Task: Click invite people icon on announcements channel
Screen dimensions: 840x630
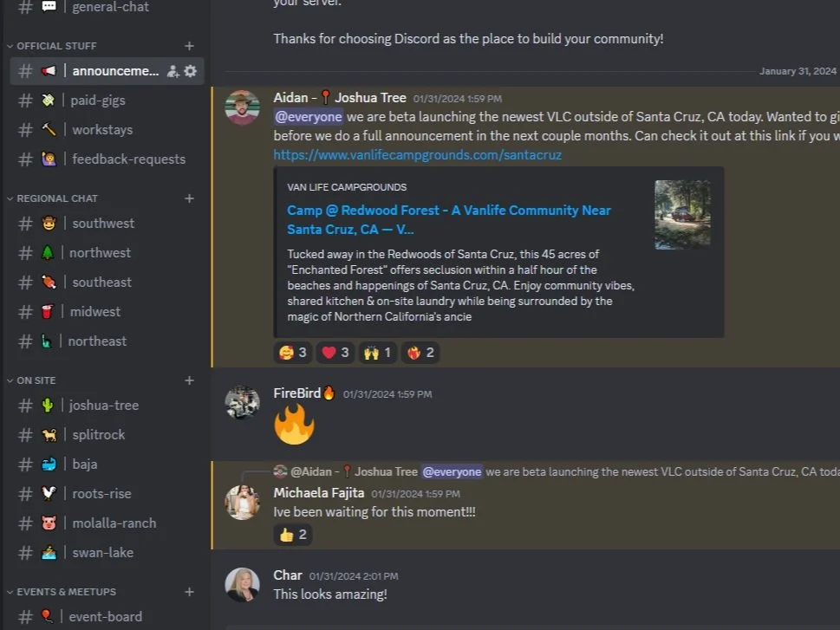Action: tap(173, 71)
